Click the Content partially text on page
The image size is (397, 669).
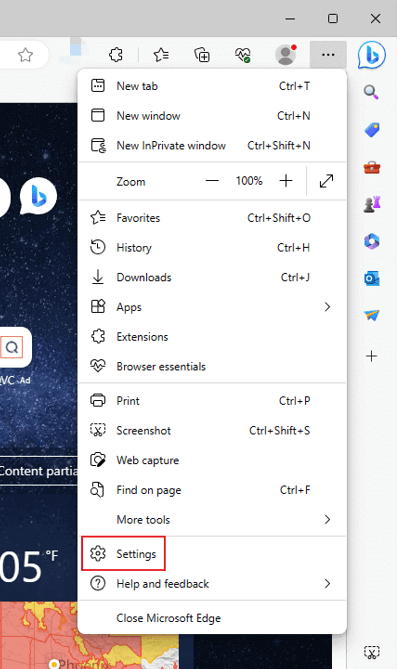(38, 471)
